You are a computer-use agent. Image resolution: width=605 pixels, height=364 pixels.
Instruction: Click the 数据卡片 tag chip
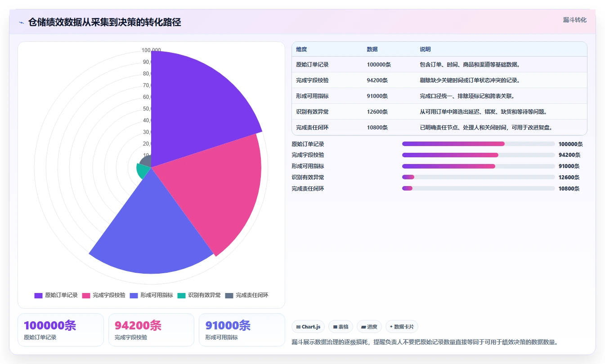coord(402,327)
